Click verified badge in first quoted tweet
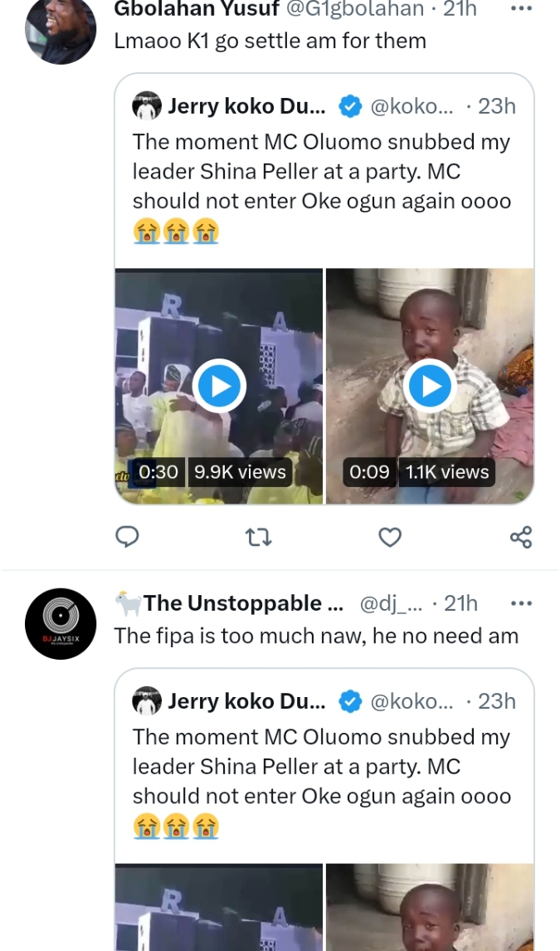 click(351, 106)
